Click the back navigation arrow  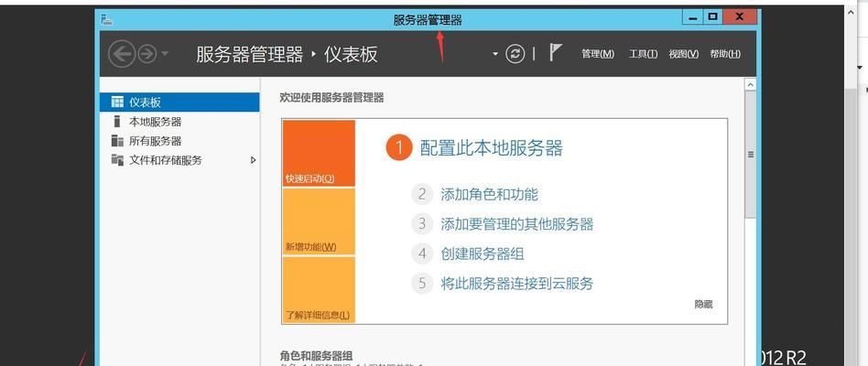tap(122, 54)
